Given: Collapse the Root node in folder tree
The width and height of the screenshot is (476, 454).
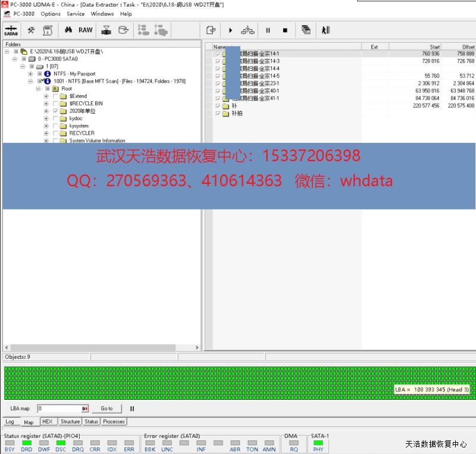Looking at the screenshot, I should tap(39, 89).
